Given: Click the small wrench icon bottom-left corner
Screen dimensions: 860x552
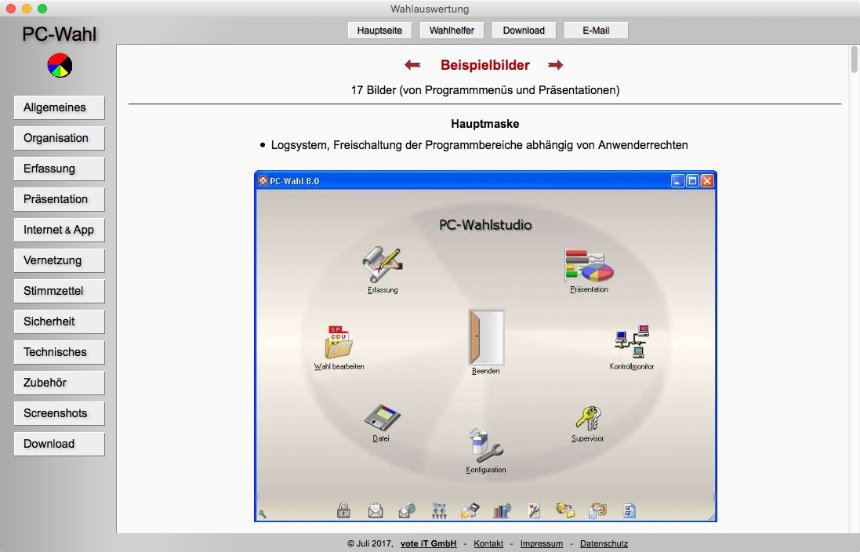Looking at the screenshot, I should pyautogui.click(x=263, y=514).
